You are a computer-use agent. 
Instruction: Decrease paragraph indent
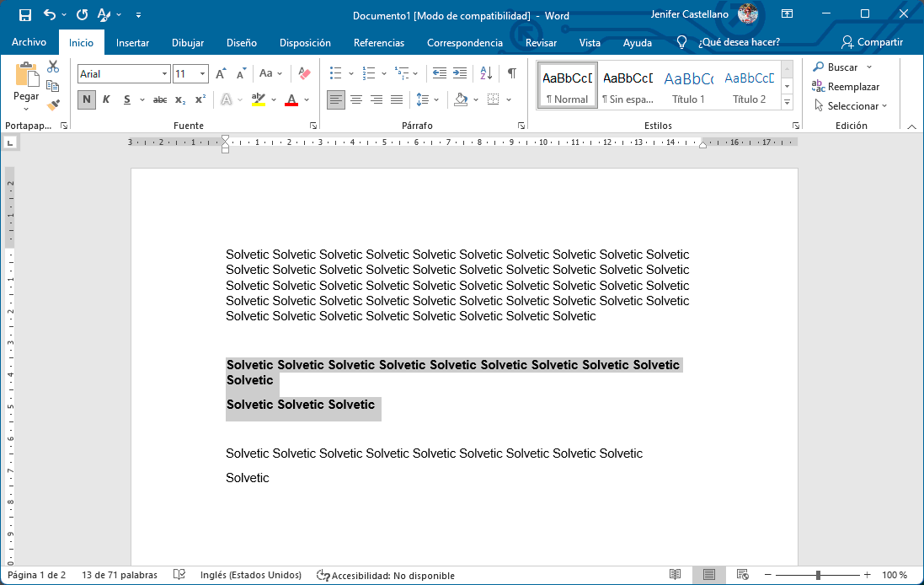click(x=440, y=73)
